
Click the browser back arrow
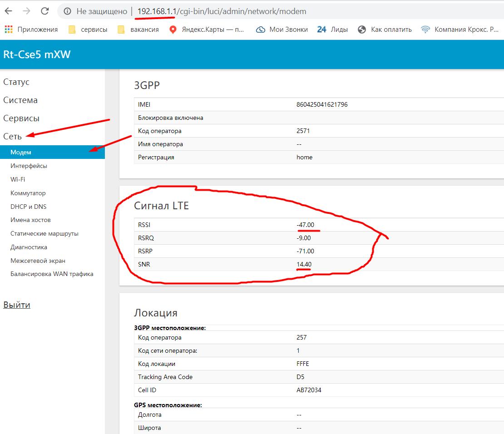pos(9,11)
